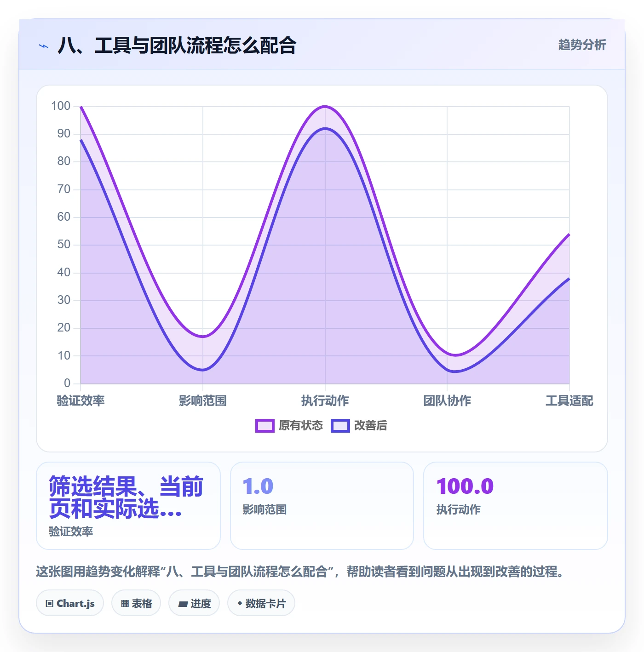Click the 执行动作 caption under 100.0
The height and width of the screenshot is (652, 644).
459,509
